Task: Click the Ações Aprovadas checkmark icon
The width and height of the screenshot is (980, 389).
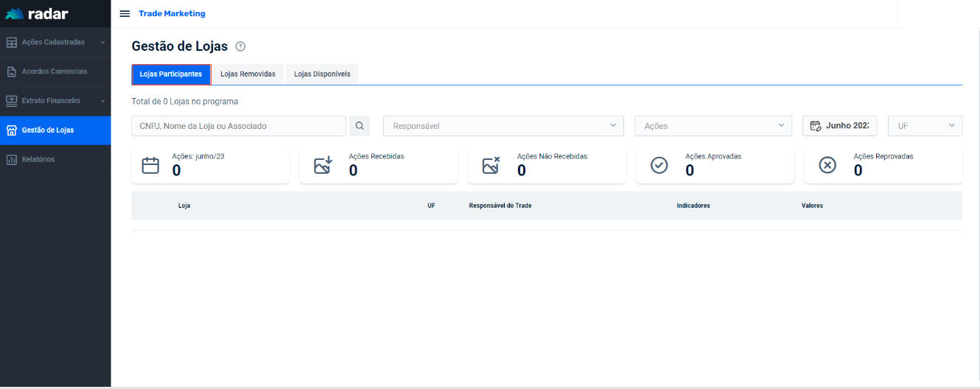Action: [659, 165]
